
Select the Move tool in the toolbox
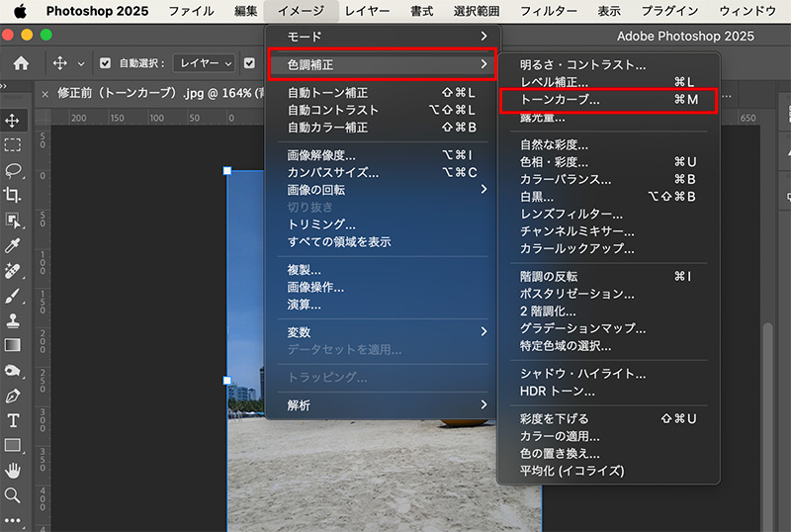12,121
